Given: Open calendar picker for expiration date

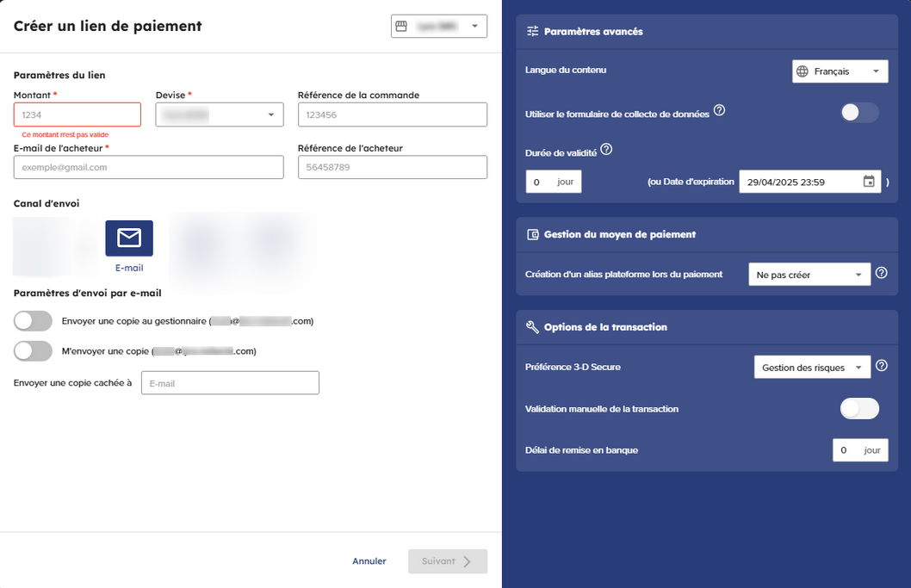Looking at the screenshot, I should [x=869, y=182].
